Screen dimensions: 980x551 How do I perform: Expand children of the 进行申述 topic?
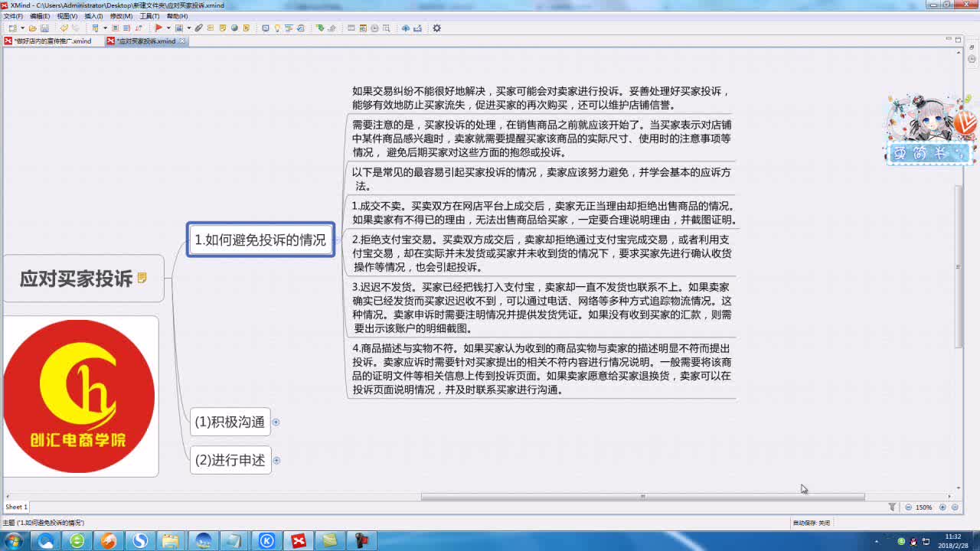(276, 460)
